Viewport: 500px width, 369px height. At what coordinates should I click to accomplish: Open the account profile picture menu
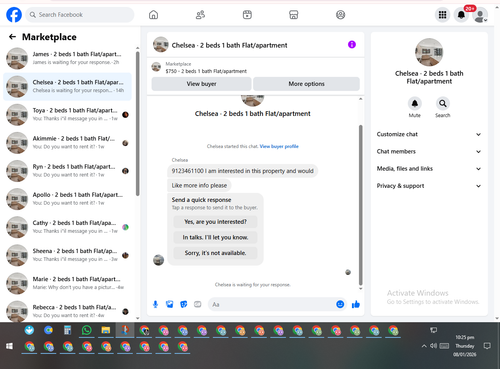point(480,15)
